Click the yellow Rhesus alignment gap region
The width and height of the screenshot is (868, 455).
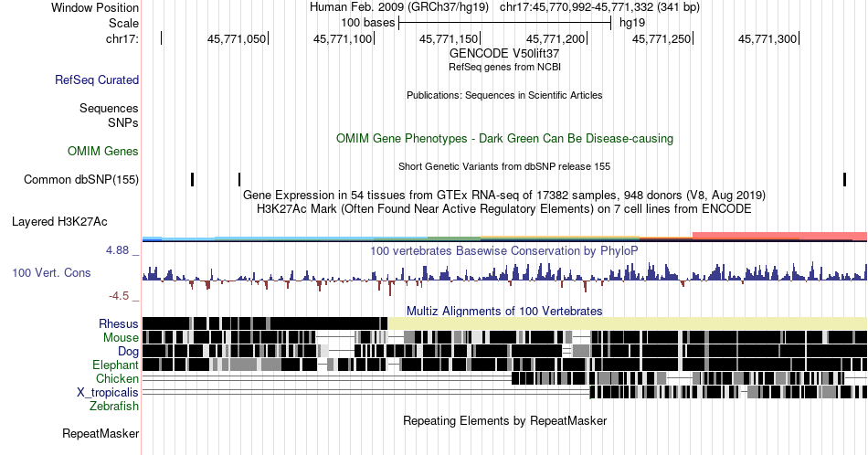click(x=627, y=323)
